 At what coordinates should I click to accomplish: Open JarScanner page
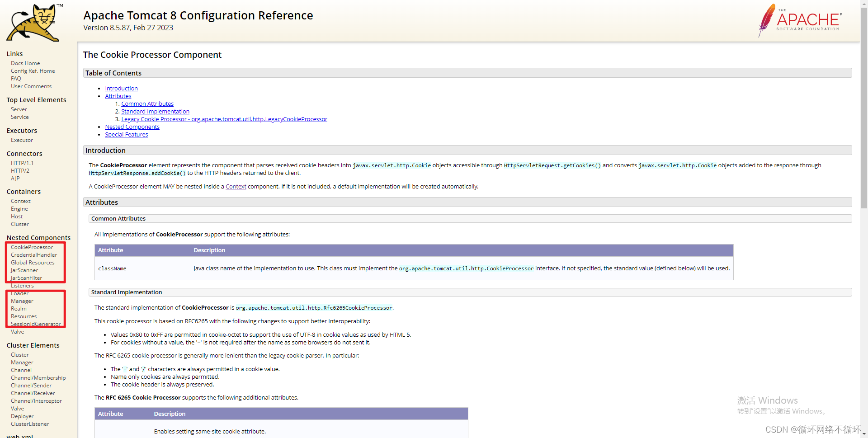pos(24,270)
